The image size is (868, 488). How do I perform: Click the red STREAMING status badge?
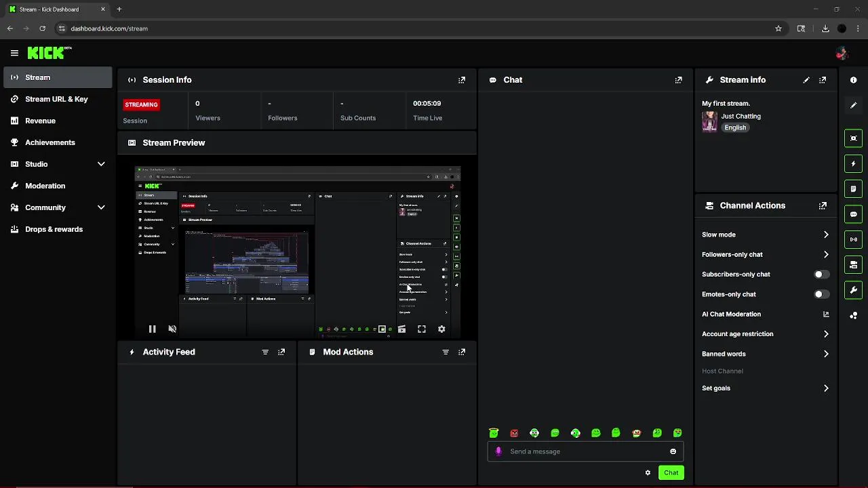(x=141, y=104)
